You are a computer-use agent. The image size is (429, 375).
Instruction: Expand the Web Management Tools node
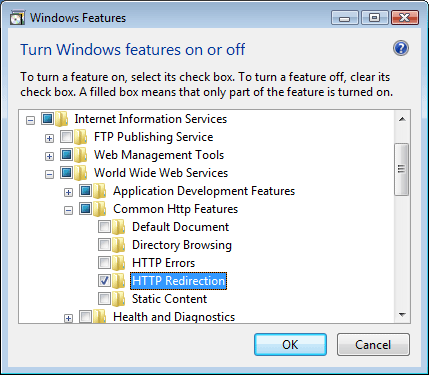[49, 156]
